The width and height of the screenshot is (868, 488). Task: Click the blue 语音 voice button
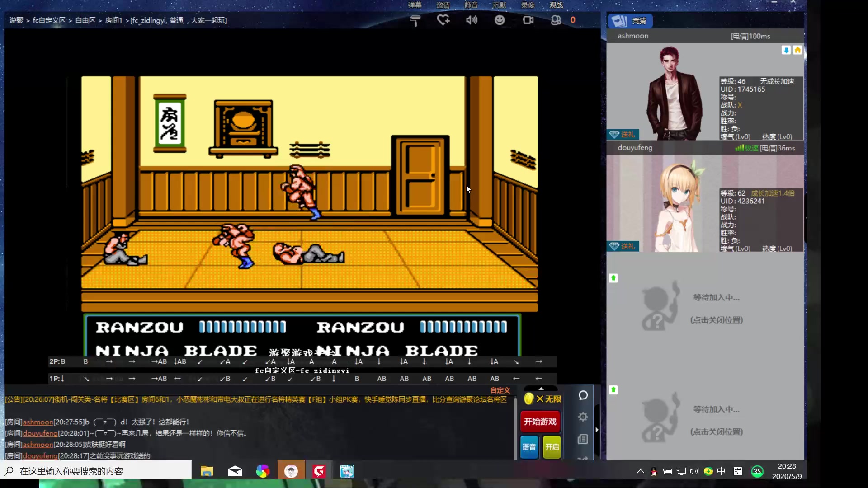(x=529, y=447)
